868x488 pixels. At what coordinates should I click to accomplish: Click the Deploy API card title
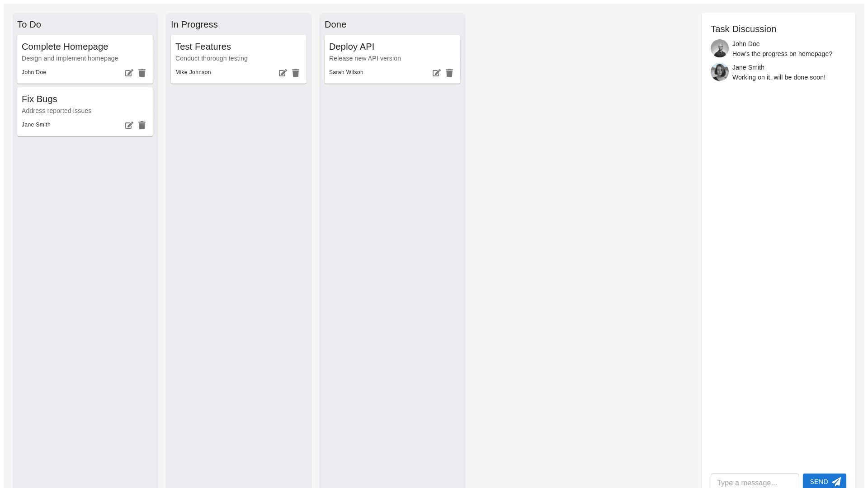tap(352, 47)
